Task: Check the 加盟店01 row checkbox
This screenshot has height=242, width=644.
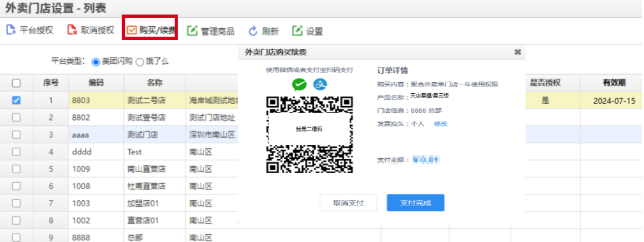Action: click(17, 203)
